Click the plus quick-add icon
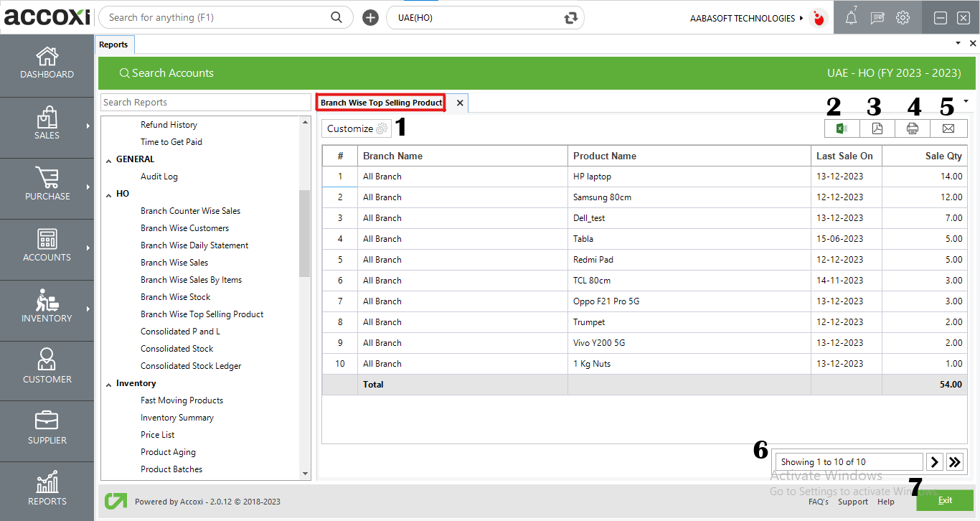Viewport: 980px width, 521px height. pyautogui.click(x=370, y=18)
